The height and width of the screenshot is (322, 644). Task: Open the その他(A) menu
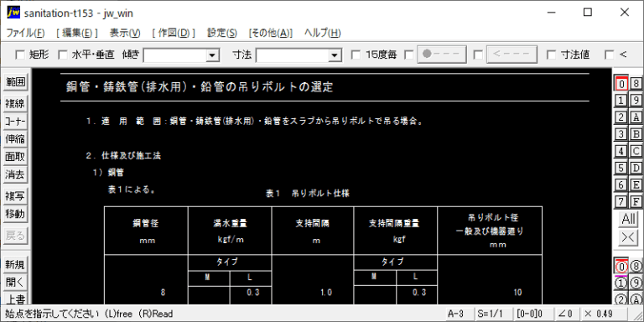click(x=270, y=33)
